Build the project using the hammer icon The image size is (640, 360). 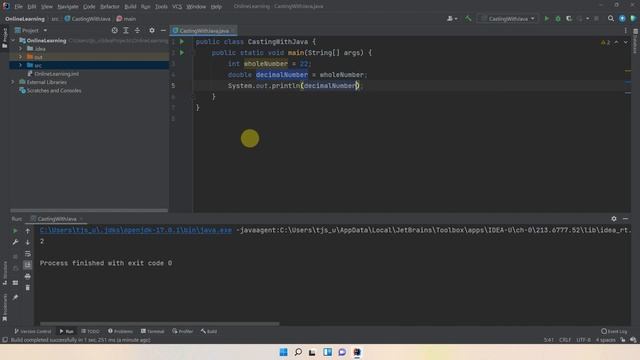468,19
